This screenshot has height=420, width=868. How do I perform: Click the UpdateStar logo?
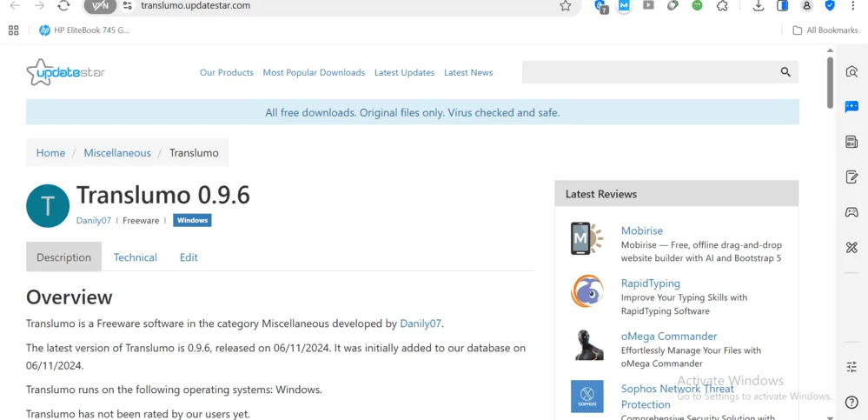pos(65,72)
